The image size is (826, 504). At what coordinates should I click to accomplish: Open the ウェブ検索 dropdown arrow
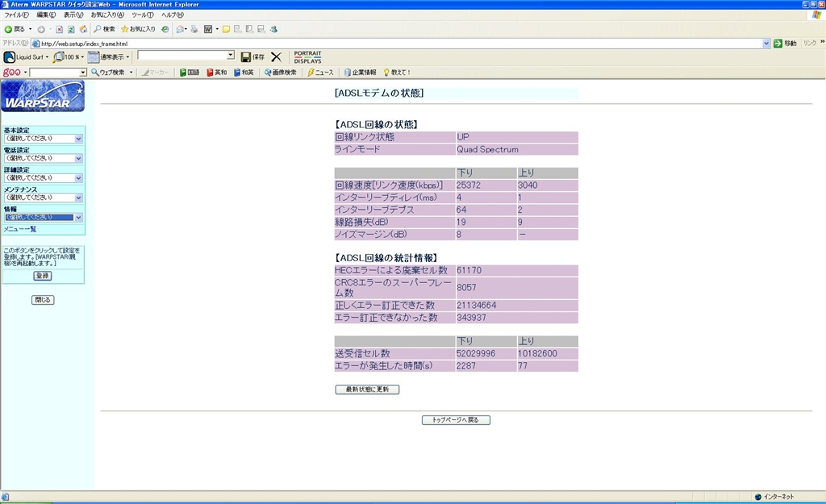(x=131, y=72)
